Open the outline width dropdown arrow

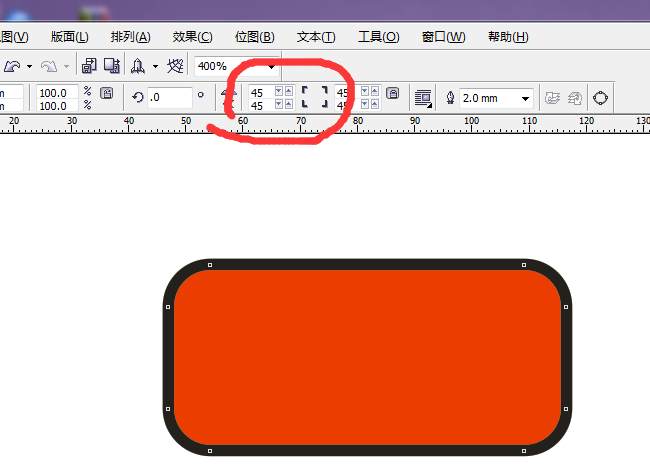(x=525, y=99)
